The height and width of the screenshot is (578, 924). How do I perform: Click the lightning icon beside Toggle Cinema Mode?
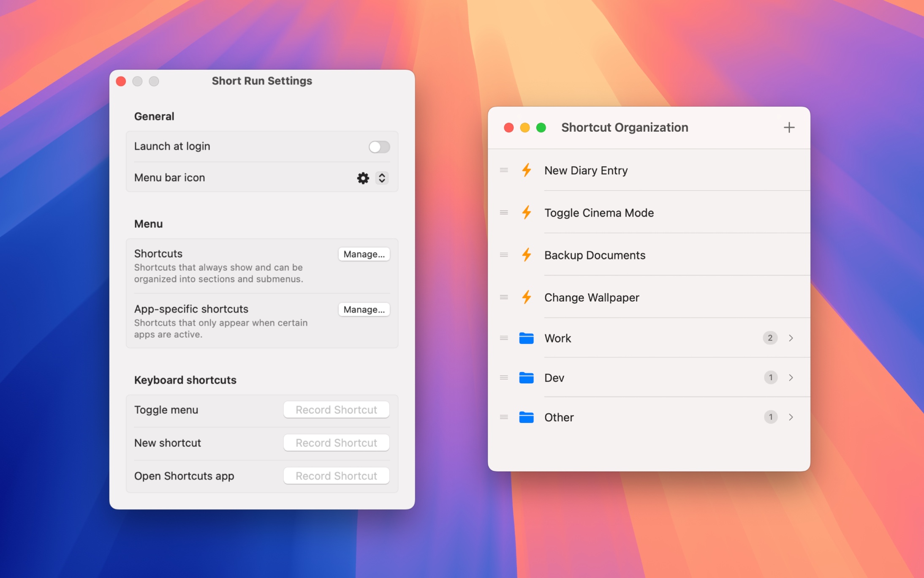(x=526, y=213)
